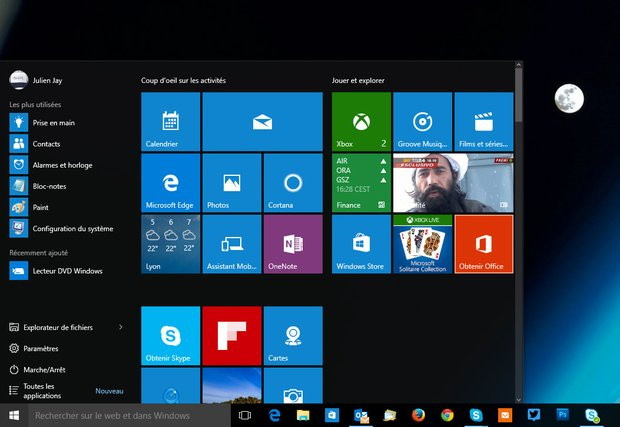Viewport: 620px width, 427px height.
Task: Launch the OneNote tile
Action: [293, 244]
